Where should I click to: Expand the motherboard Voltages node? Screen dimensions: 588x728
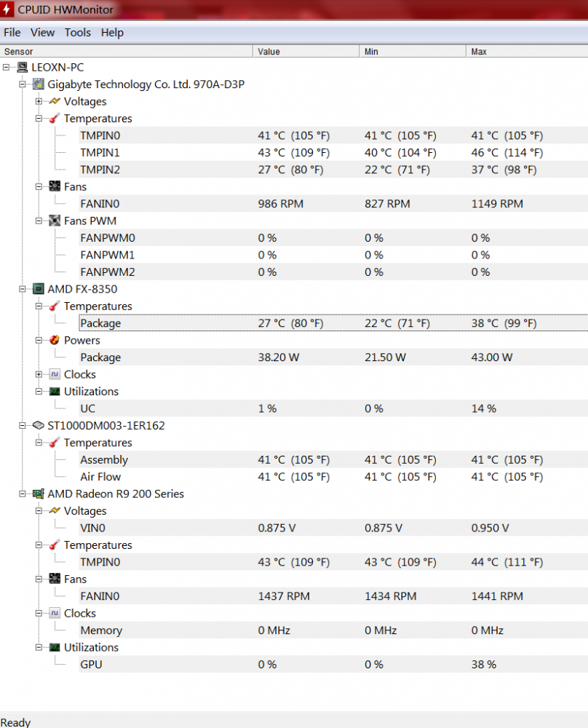(39, 101)
